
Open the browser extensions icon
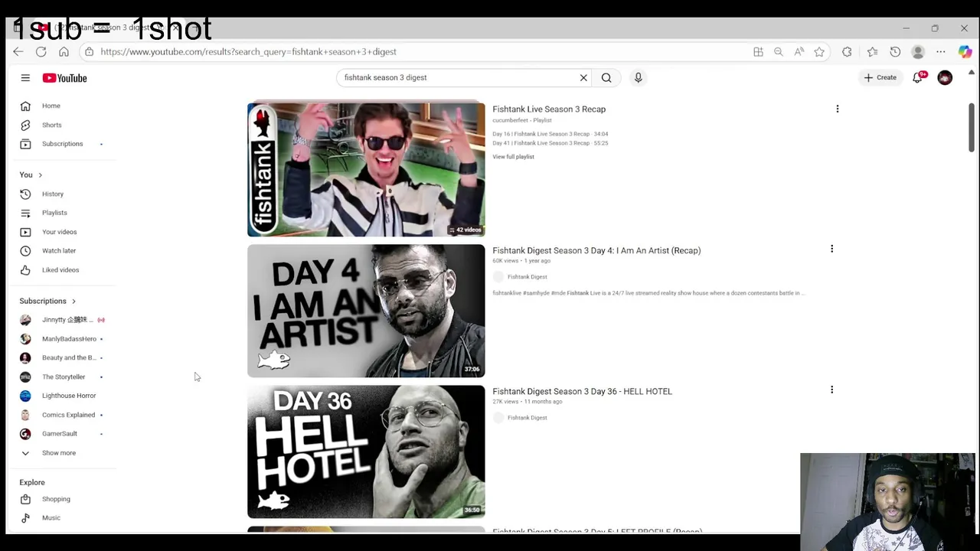click(x=847, y=51)
